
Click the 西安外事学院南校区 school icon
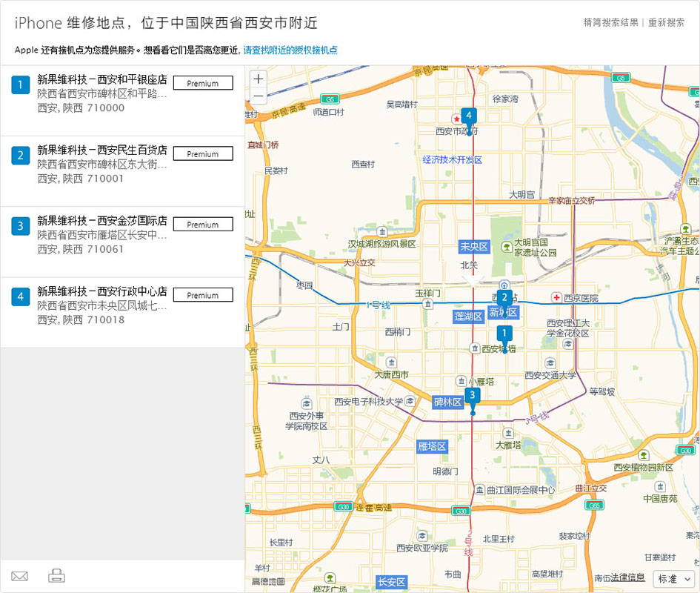306,403
